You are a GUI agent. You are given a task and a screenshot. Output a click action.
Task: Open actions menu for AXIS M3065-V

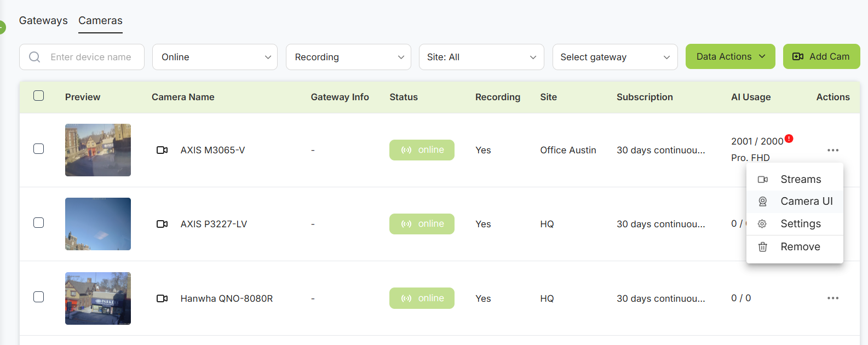click(832, 150)
